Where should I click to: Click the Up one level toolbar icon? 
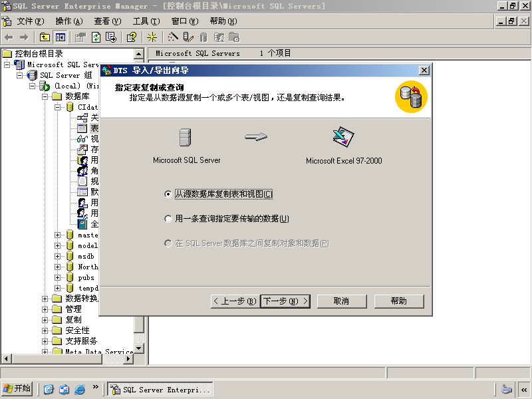[x=45, y=37]
